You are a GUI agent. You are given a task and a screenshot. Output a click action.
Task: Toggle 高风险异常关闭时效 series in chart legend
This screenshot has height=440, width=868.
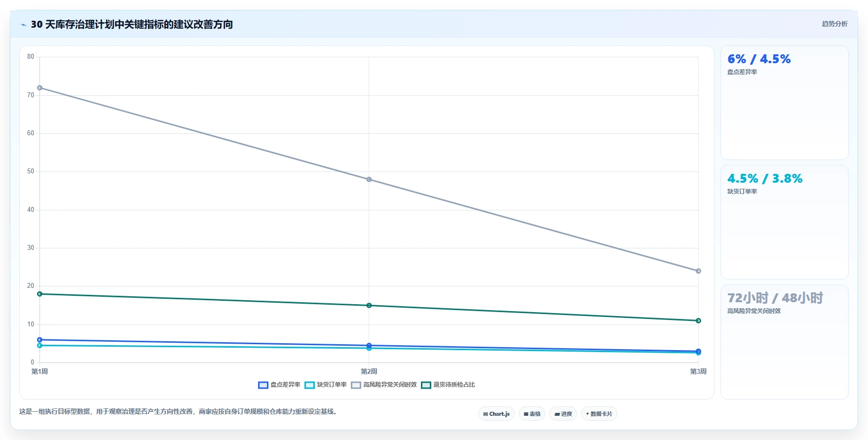tap(384, 385)
